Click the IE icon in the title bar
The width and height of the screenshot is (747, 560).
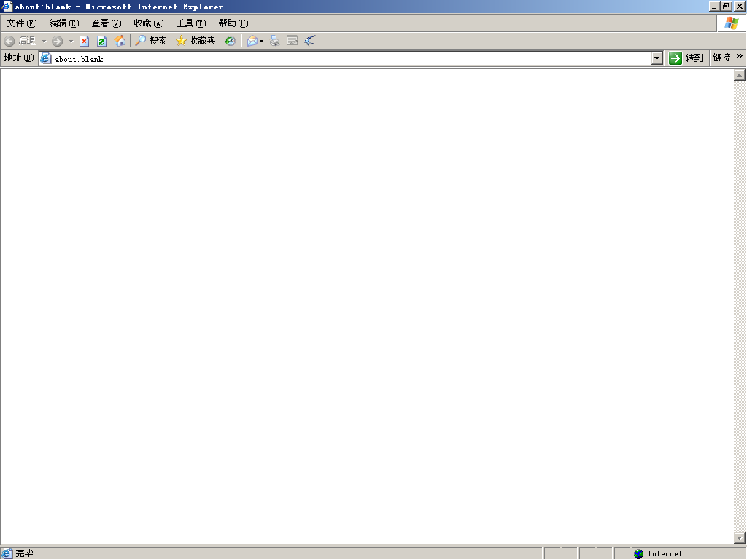7,6
